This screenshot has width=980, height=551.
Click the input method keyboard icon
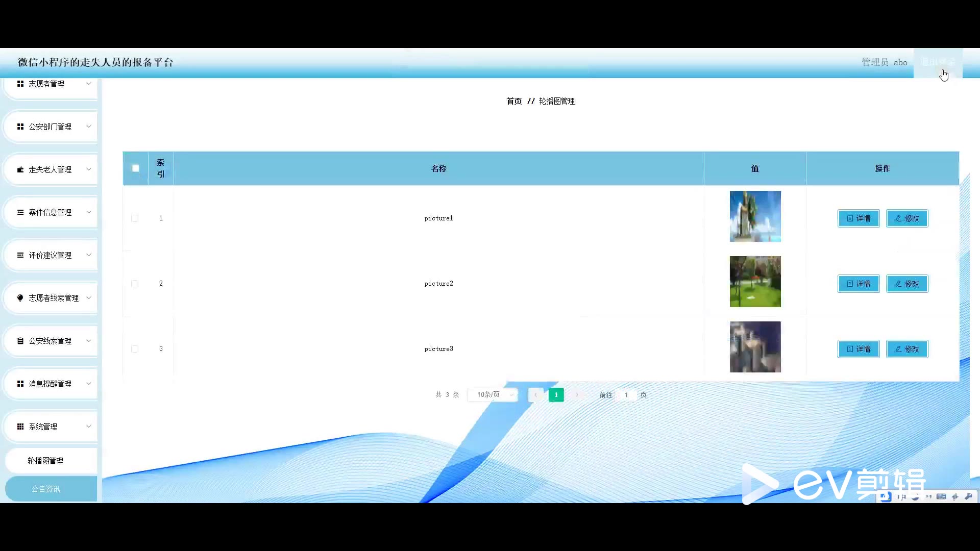pos(941,496)
